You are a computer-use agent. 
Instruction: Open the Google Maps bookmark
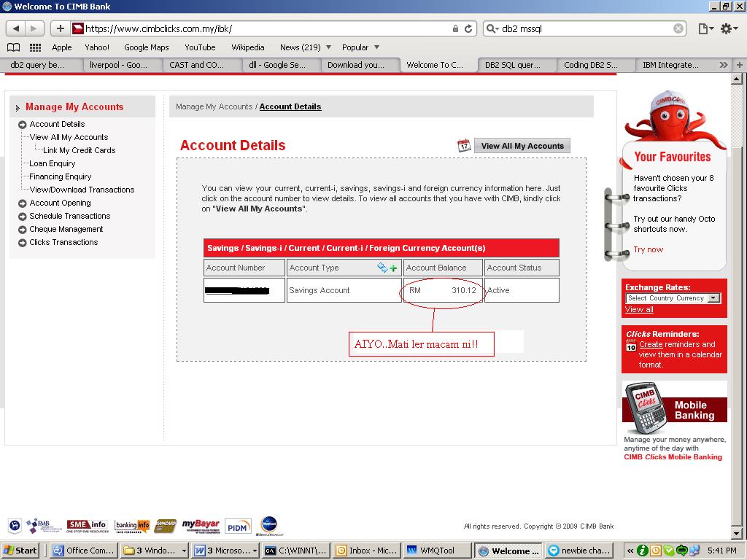(x=146, y=47)
